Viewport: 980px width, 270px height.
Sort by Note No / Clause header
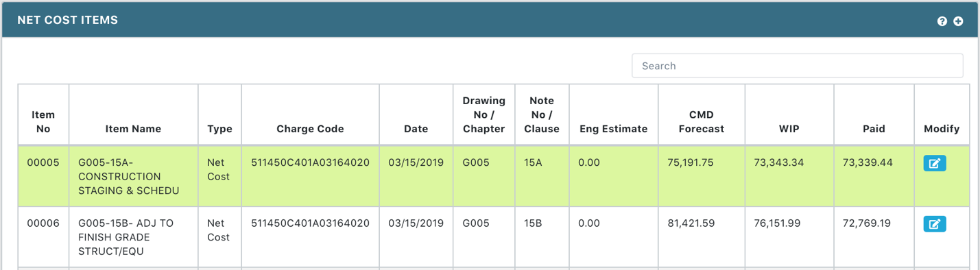tap(542, 114)
